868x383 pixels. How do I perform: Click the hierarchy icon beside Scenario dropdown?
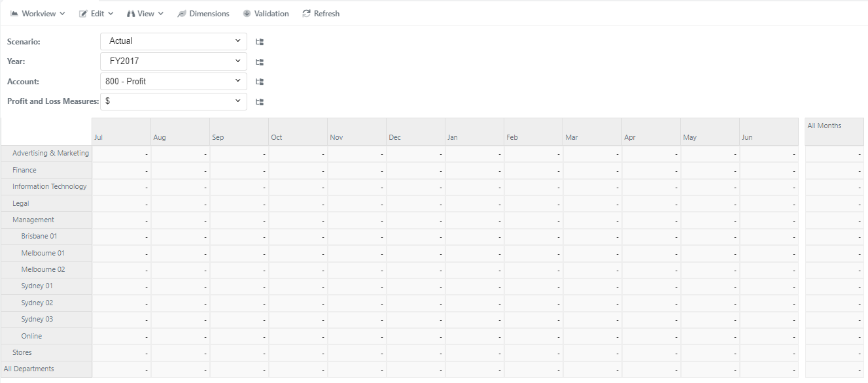260,42
